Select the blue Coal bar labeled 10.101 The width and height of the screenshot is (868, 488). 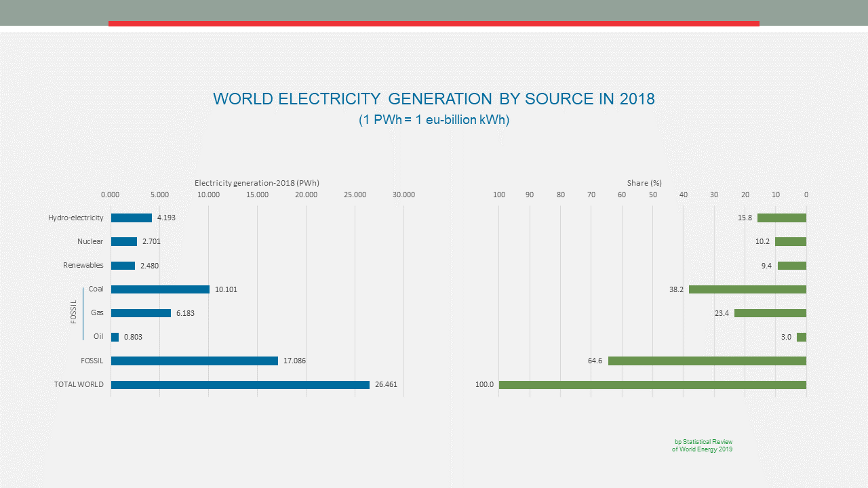click(160, 289)
